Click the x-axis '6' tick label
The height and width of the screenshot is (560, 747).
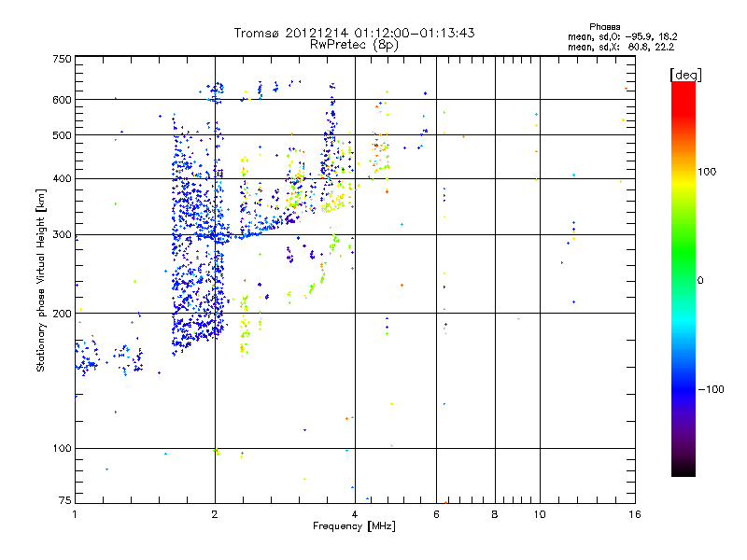[x=436, y=514]
